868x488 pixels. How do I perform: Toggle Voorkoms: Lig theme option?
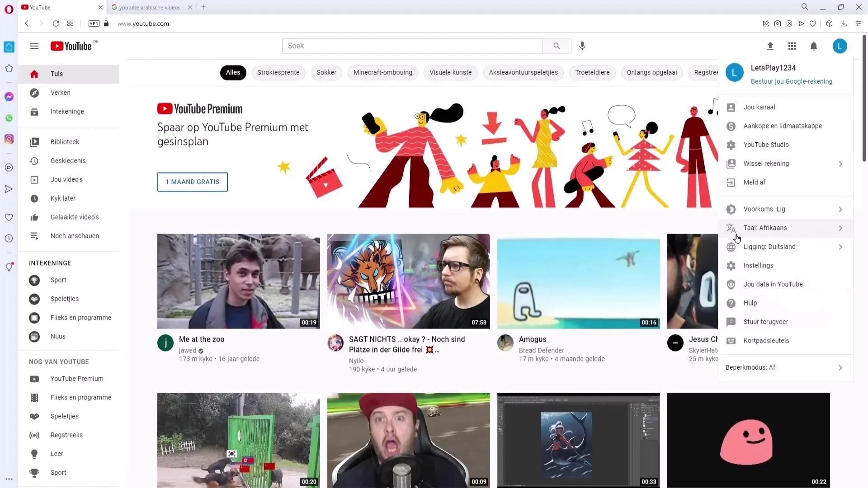(784, 209)
